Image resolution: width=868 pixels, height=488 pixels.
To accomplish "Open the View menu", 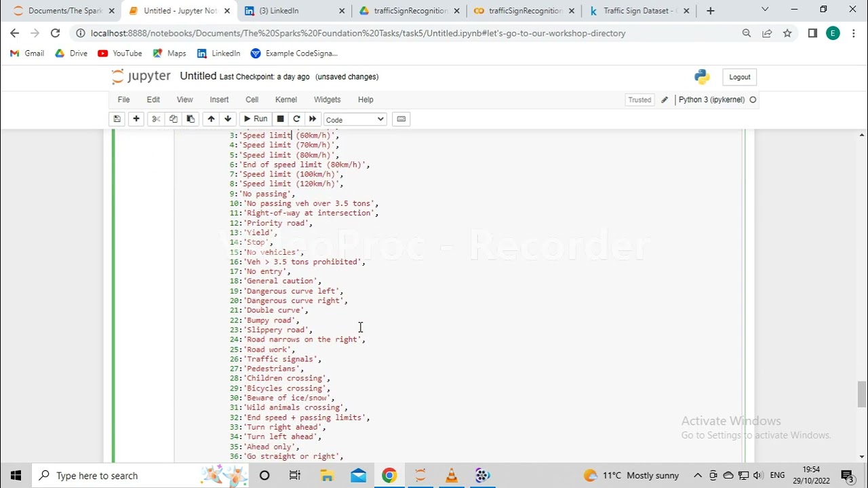I will 184,100.
